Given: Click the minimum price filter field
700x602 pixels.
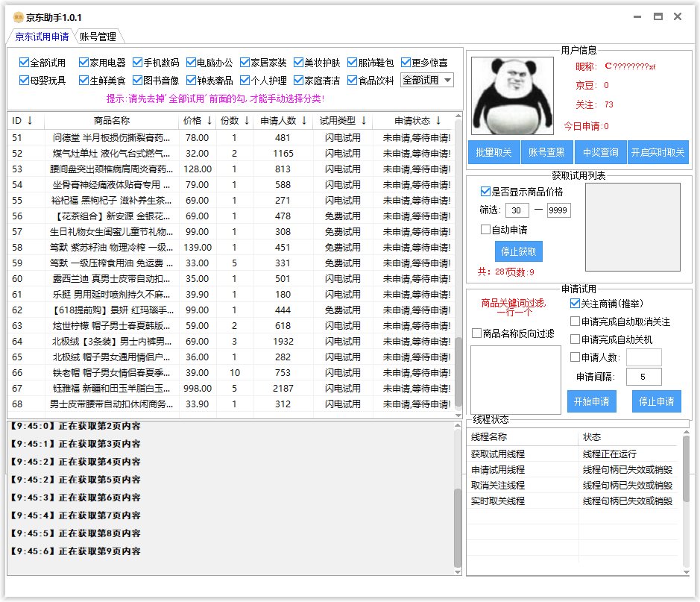Looking at the screenshot, I should coord(517,210).
